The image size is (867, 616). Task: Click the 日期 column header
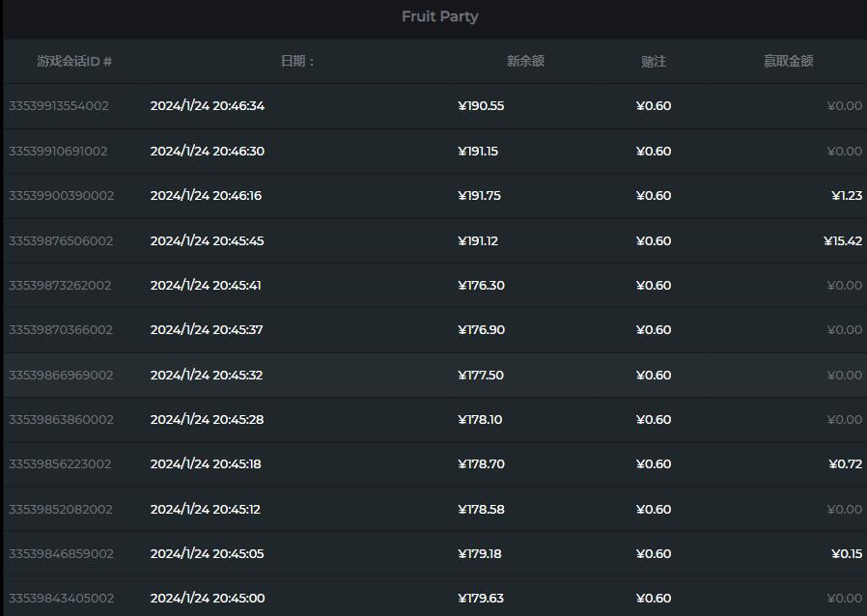click(x=298, y=62)
